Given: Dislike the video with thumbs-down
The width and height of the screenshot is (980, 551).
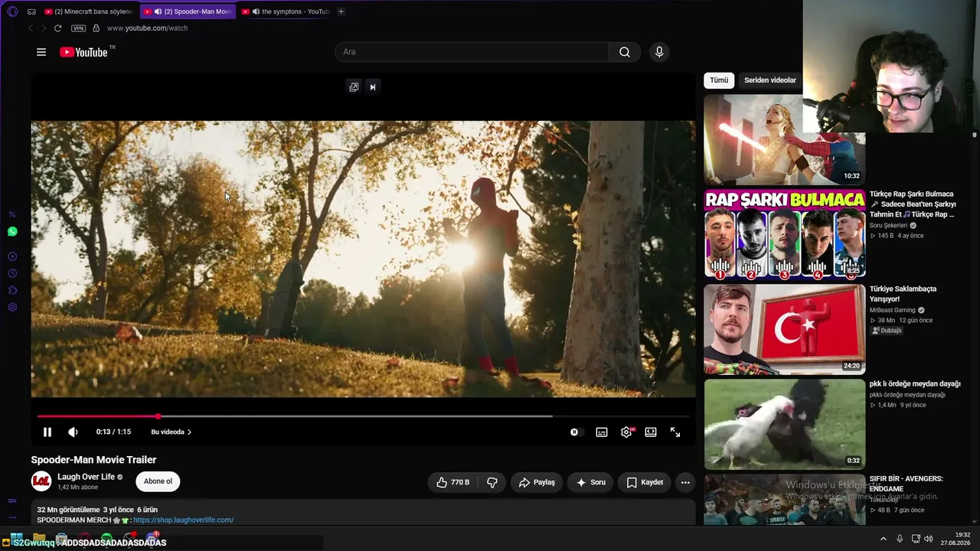Looking at the screenshot, I should click(492, 482).
